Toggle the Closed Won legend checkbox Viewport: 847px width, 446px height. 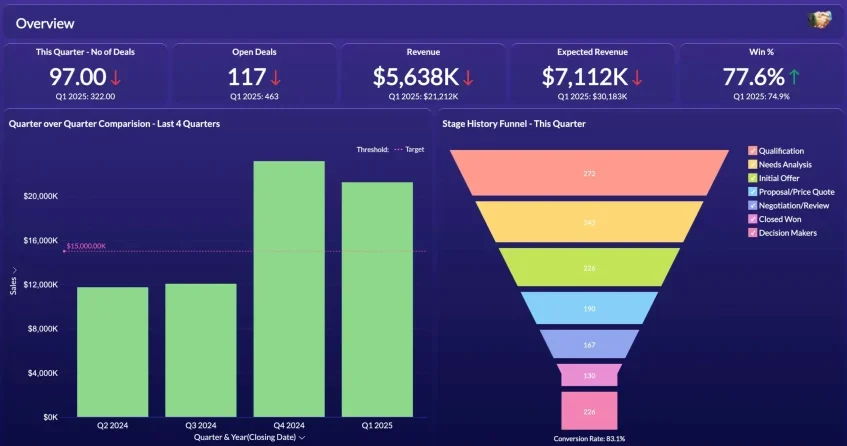point(752,219)
